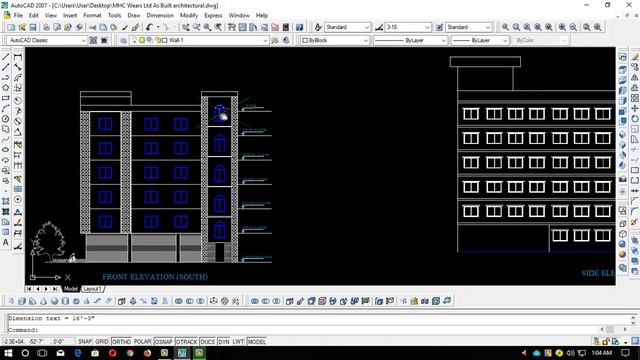Toggle POLAR tracking in status bar
This screenshot has height=360, width=640.
point(142,342)
